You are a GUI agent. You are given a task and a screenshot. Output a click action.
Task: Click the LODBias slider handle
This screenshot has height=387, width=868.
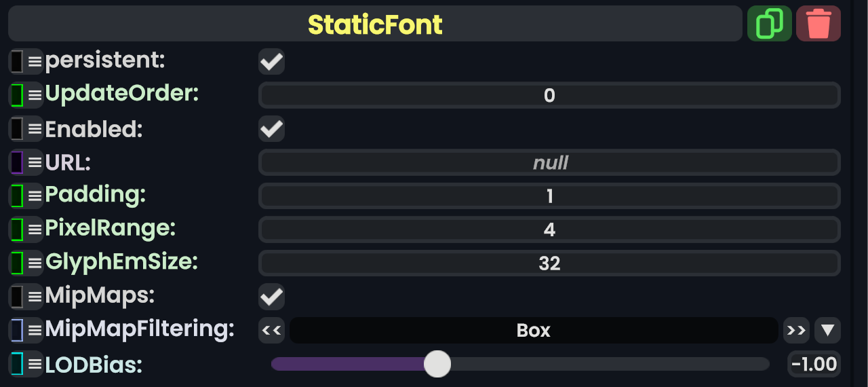437,364
